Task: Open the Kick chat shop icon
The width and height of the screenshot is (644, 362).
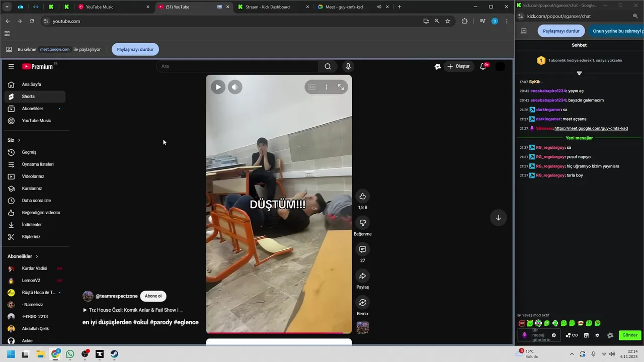Action: click(586, 335)
